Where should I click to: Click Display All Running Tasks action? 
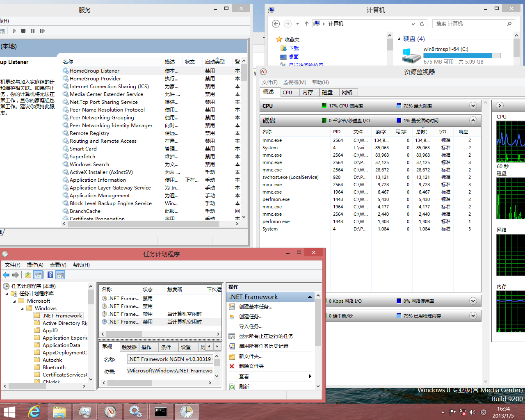pos(266,336)
